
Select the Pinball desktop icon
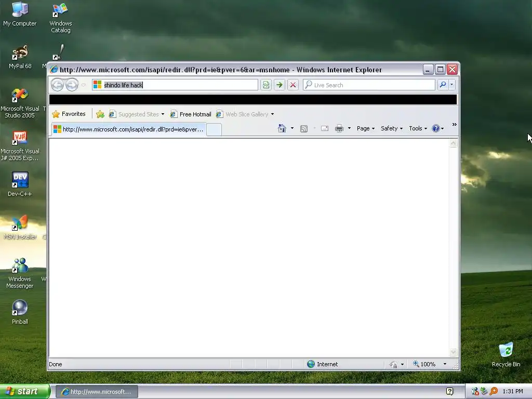20,312
